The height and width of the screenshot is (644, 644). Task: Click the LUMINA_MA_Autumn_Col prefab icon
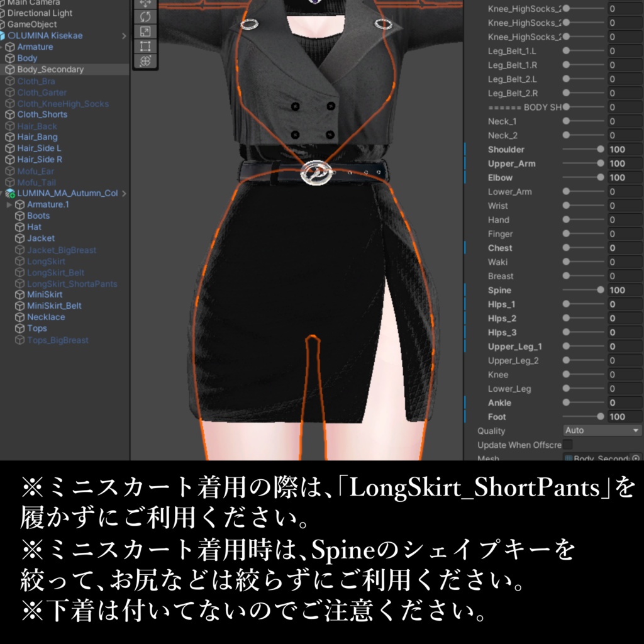tap(9, 194)
